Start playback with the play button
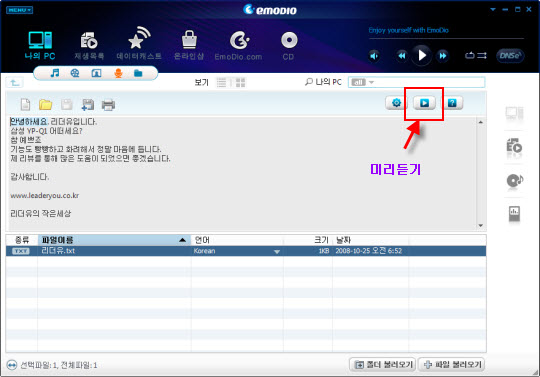This screenshot has height=377, width=540. coord(422,55)
